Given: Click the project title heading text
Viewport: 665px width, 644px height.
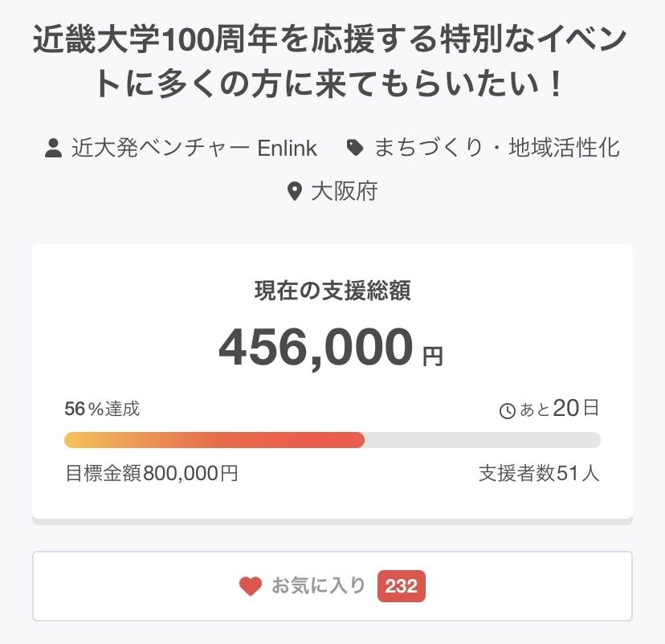Looking at the screenshot, I should (332, 63).
